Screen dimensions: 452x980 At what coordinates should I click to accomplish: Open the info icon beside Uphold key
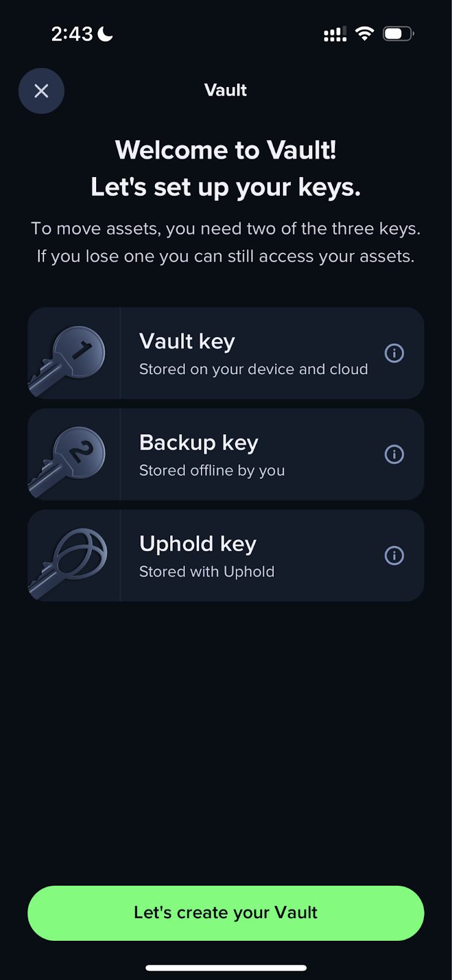point(394,556)
